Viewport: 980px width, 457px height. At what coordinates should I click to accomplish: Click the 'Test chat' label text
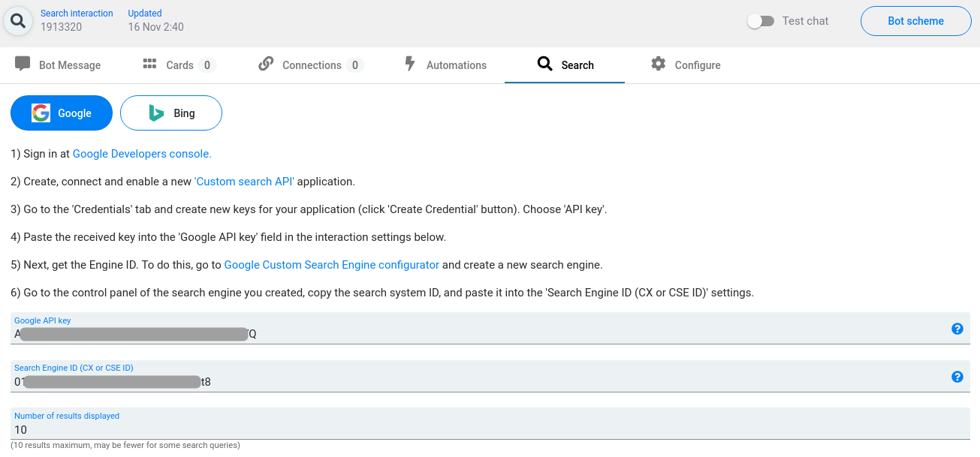(x=806, y=21)
